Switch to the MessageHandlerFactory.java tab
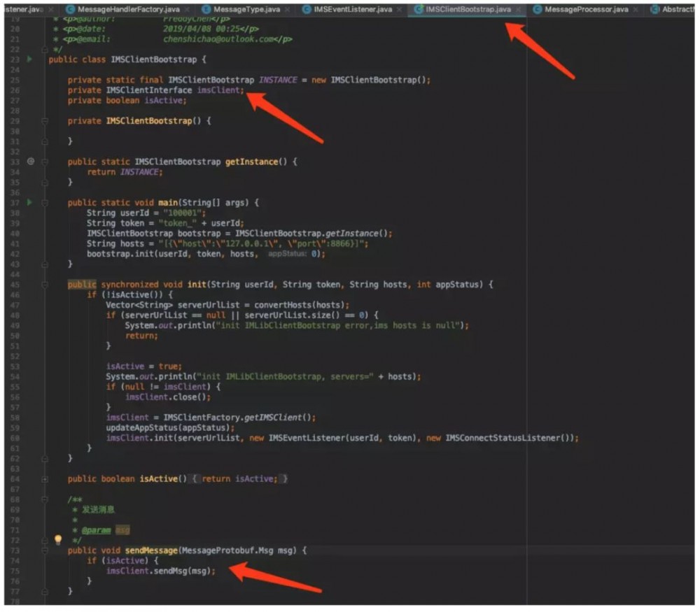Screen dimensions: 700x612 click(x=129, y=9)
